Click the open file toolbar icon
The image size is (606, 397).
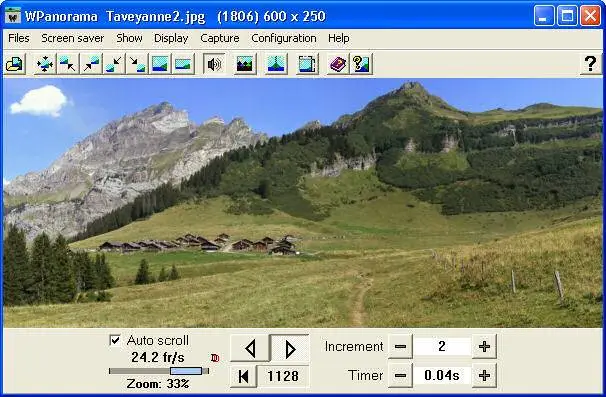15,64
